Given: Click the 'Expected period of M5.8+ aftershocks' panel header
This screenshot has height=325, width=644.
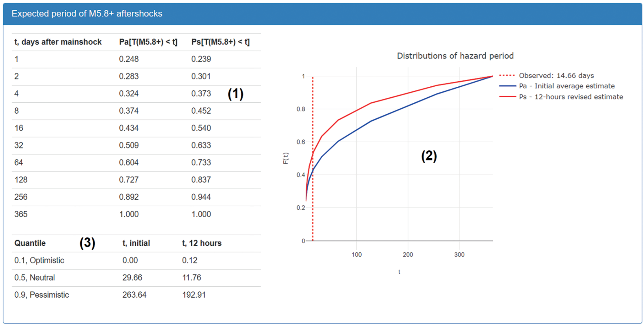Looking at the screenshot, I should click(x=87, y=14).
